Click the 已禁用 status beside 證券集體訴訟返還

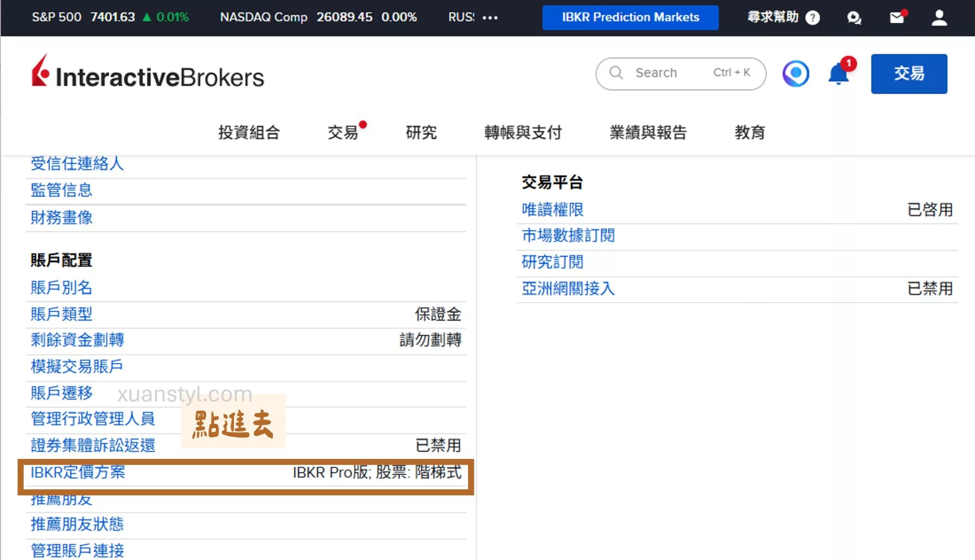(438, 446)
